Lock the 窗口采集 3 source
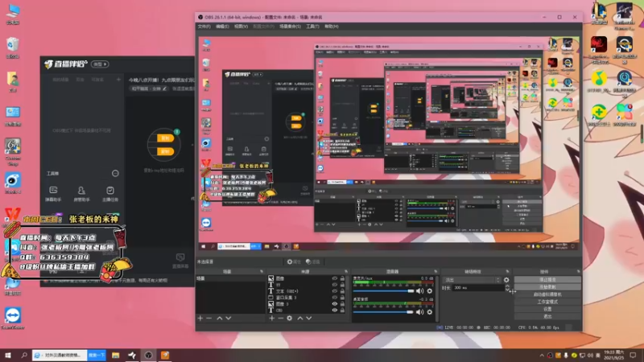This screenshot has height=362, width=644. pos(342,298)
